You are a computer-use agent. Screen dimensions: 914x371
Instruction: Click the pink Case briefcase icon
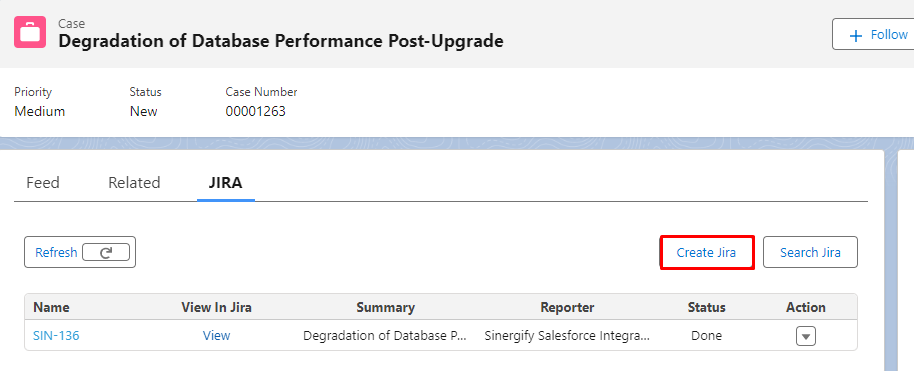click(30, 32)
